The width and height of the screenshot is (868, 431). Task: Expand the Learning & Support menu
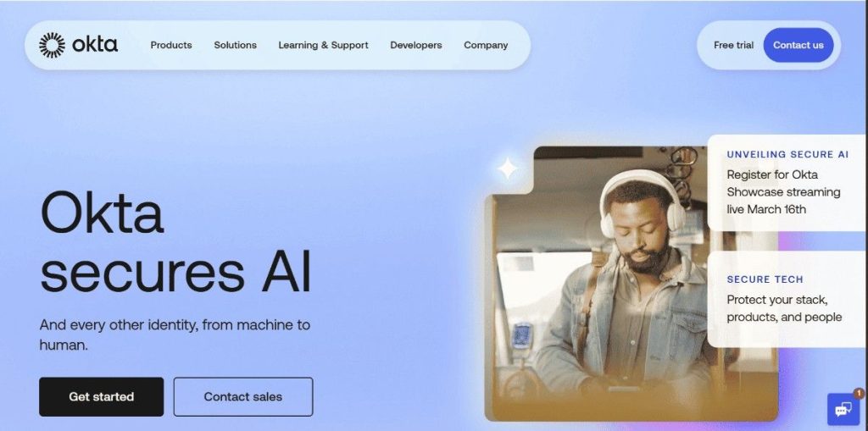[x=323, y=46]
